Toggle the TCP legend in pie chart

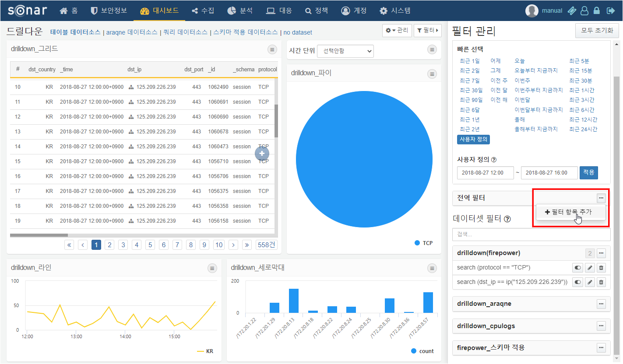tap(423, 243)
